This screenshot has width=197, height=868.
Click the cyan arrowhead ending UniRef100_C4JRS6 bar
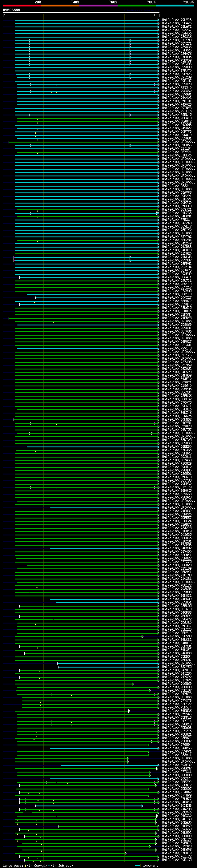pyautogui.click(x=158, y=748)
